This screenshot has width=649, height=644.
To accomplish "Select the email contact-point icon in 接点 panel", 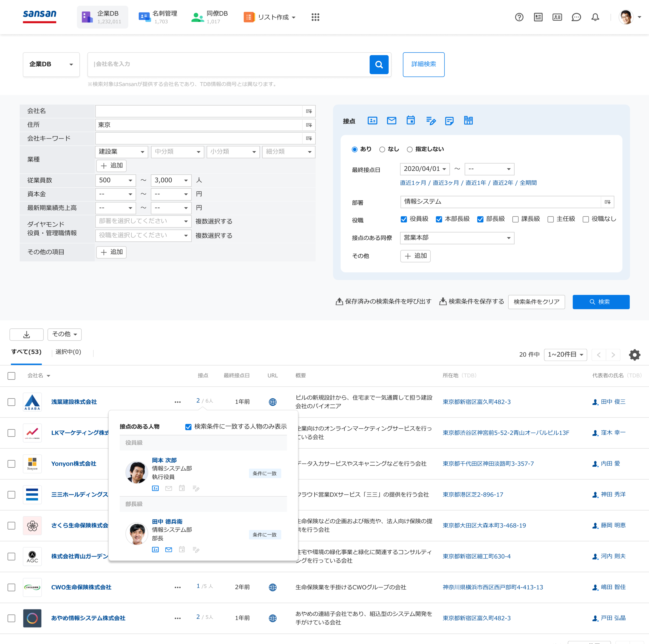I will pos(391,121).
